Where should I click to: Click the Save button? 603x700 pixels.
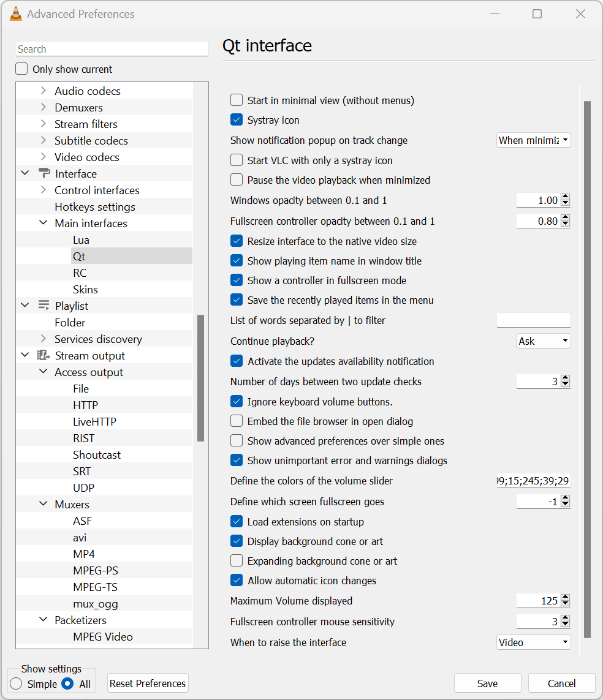487,683
